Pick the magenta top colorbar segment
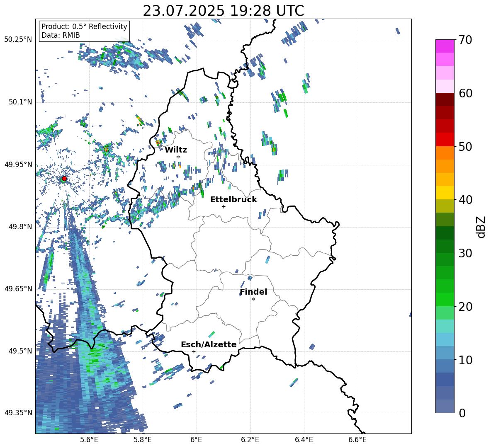The height and width of the screenshot is (448, 491). pos(445,46)
